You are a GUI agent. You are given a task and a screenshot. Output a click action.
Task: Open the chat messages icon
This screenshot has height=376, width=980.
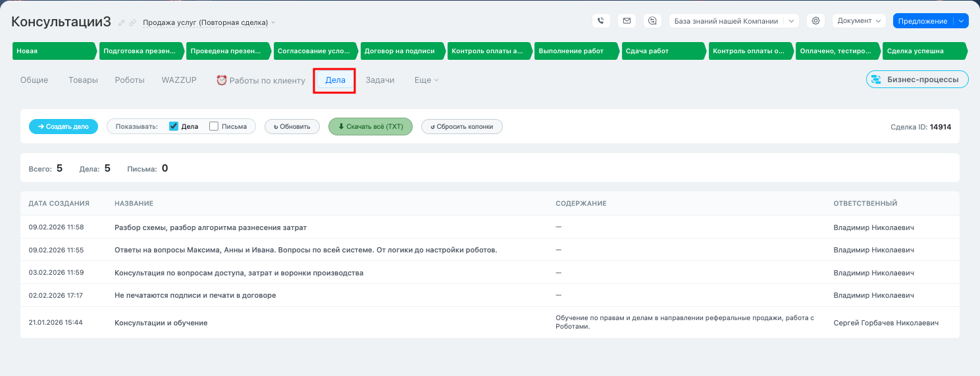coord(652,21)
